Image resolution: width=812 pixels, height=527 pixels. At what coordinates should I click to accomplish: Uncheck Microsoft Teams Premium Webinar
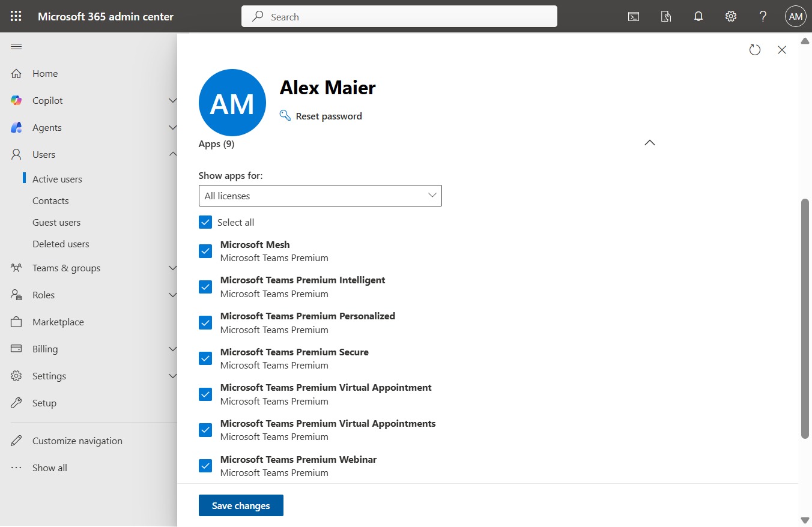[205, 466]
